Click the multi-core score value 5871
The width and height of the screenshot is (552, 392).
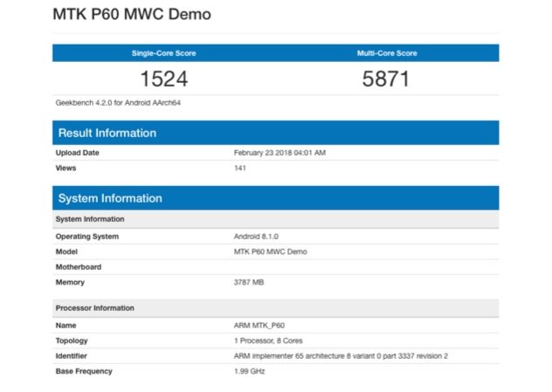(x=387, y=79)
